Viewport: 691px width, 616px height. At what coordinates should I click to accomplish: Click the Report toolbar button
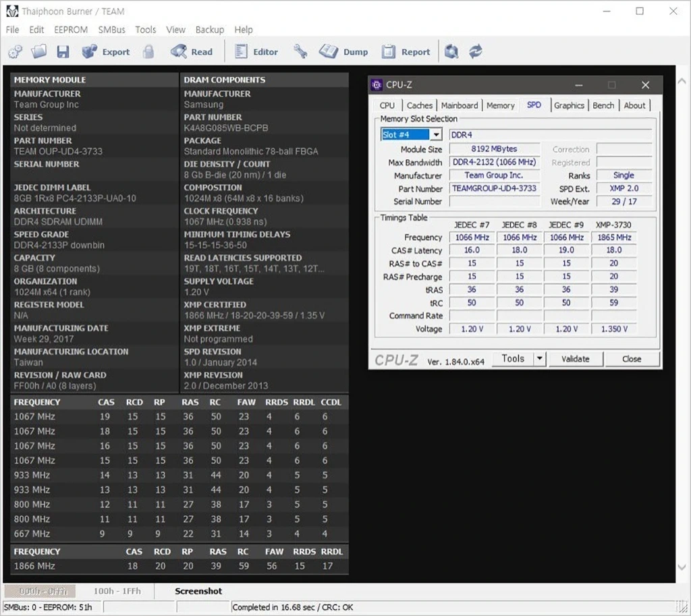[406, 51]
